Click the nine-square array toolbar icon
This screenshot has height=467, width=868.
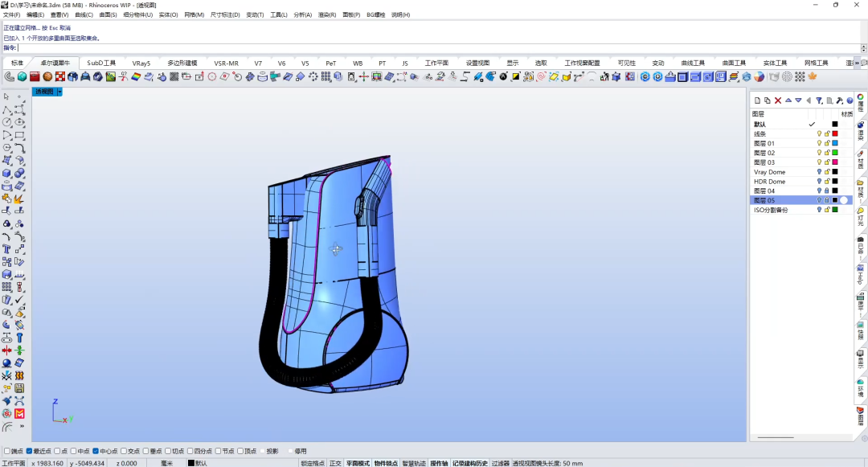[326, 77]
